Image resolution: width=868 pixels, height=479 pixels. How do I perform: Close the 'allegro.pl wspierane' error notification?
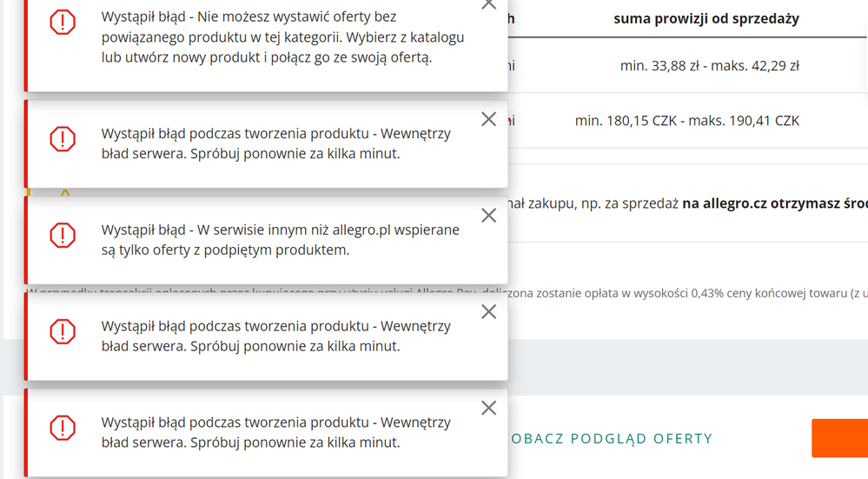[488, 216]
